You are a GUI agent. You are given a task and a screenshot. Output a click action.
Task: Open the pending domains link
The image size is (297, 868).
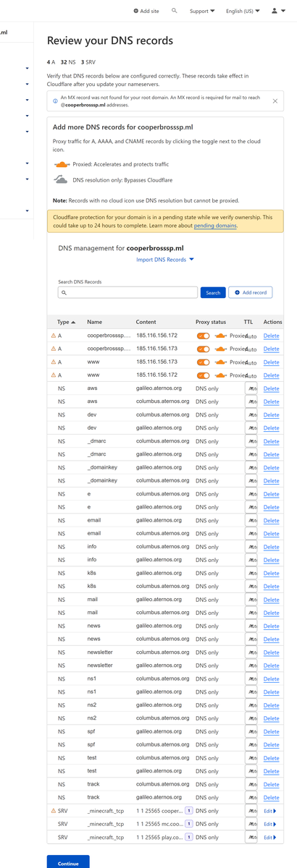[x=215, y=226]
